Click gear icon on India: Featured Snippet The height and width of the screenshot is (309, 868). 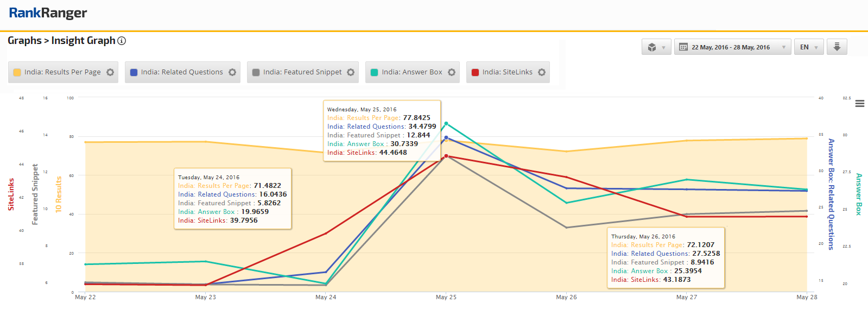coord(351,72)
